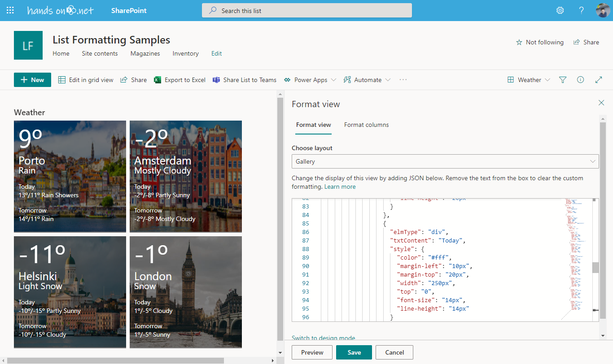Click the Help question mark icon
613x364 pixels.
coord(581,10)
